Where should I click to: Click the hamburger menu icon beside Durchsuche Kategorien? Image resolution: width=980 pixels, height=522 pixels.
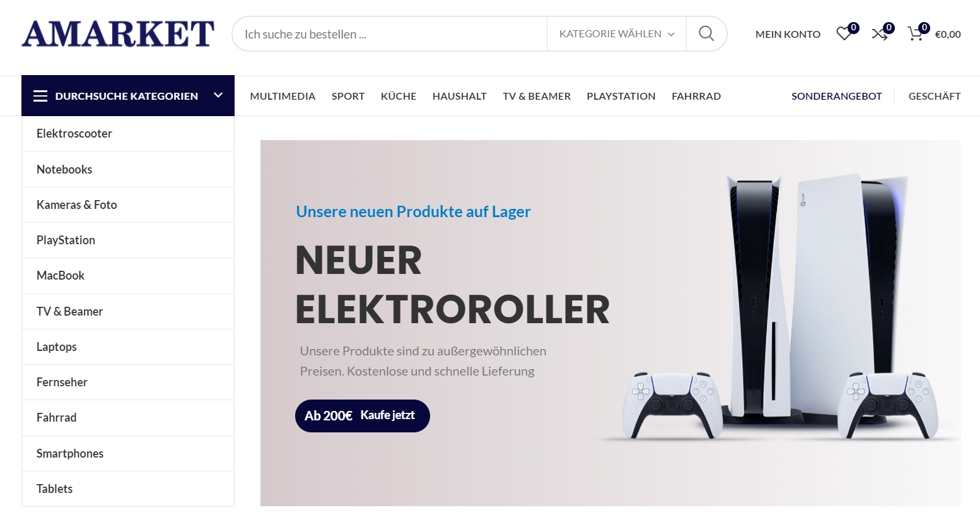click(x=40, y=96)
